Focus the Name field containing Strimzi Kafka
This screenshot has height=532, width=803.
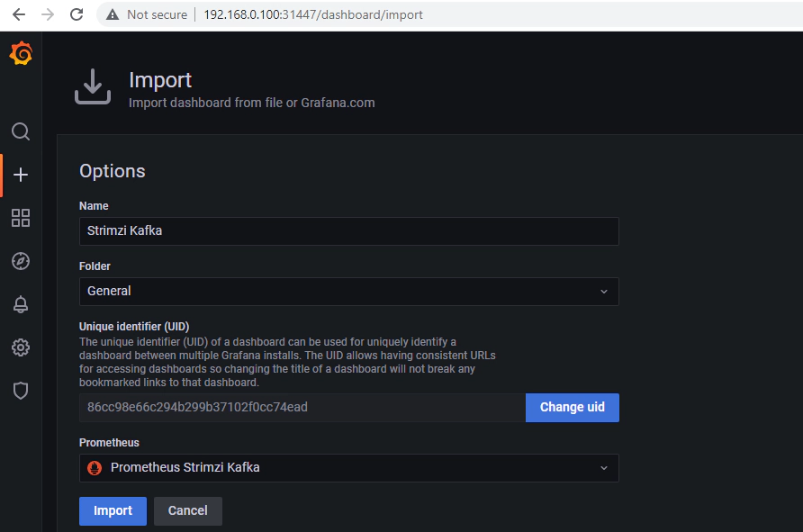pyautogui.click(x=348, y=231)
